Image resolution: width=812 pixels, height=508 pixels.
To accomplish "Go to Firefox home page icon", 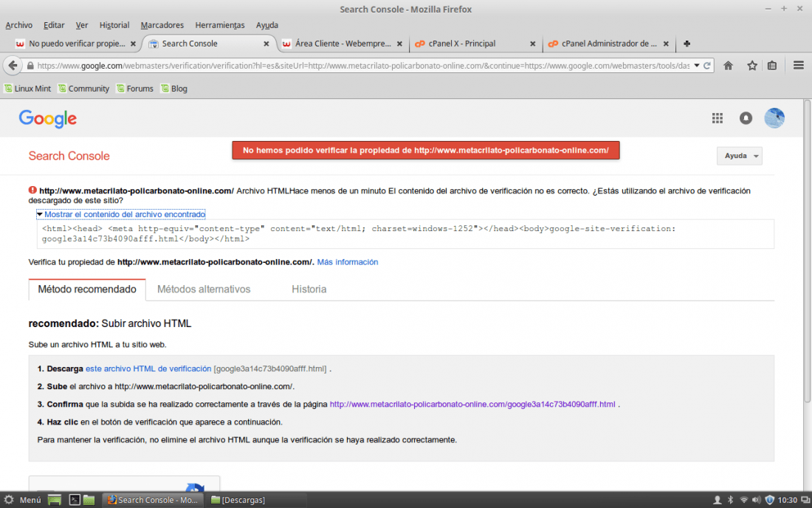I will tap(728, 66).
